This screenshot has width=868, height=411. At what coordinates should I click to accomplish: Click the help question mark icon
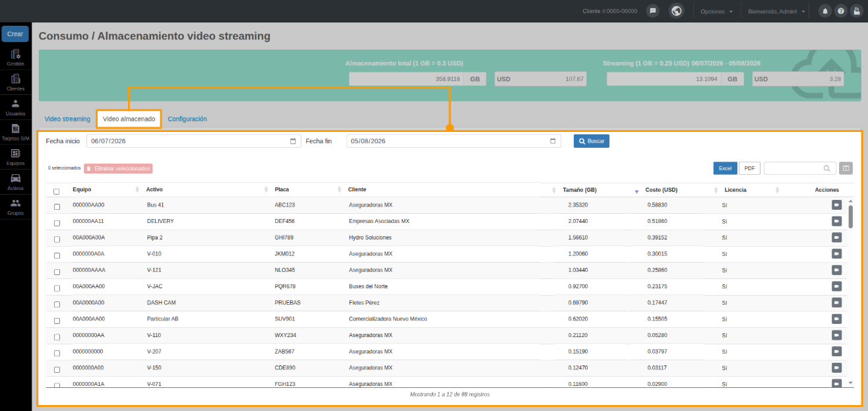(840, 11)
